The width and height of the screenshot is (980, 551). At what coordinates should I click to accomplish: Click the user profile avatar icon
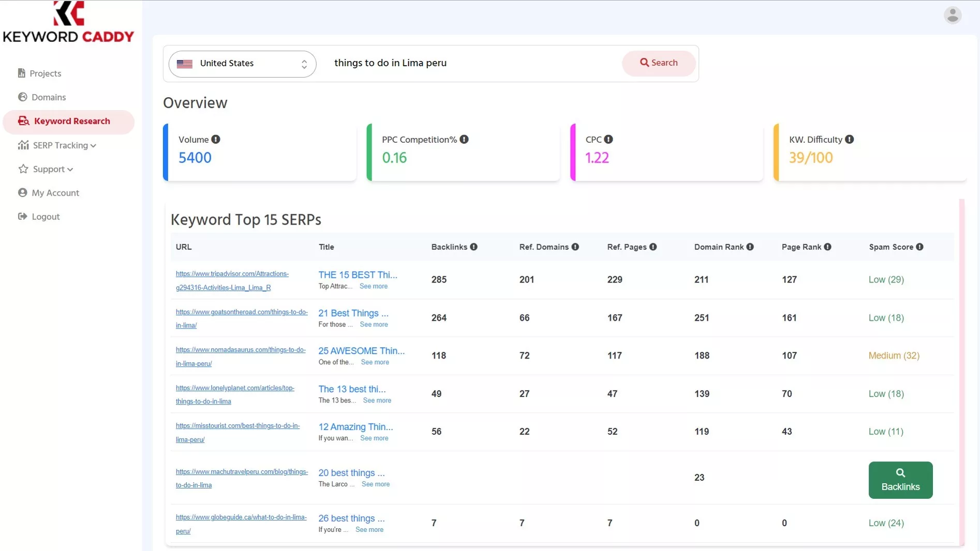(x=952, y=15)
